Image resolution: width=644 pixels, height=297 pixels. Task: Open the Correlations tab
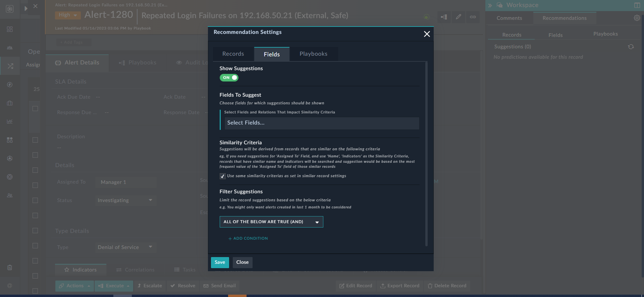(136, 270)
